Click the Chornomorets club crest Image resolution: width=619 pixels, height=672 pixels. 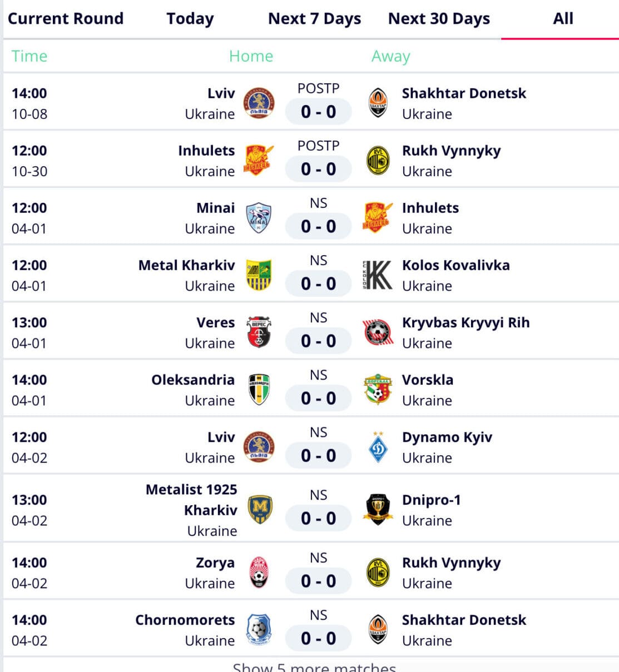click(x=259, y=630)
